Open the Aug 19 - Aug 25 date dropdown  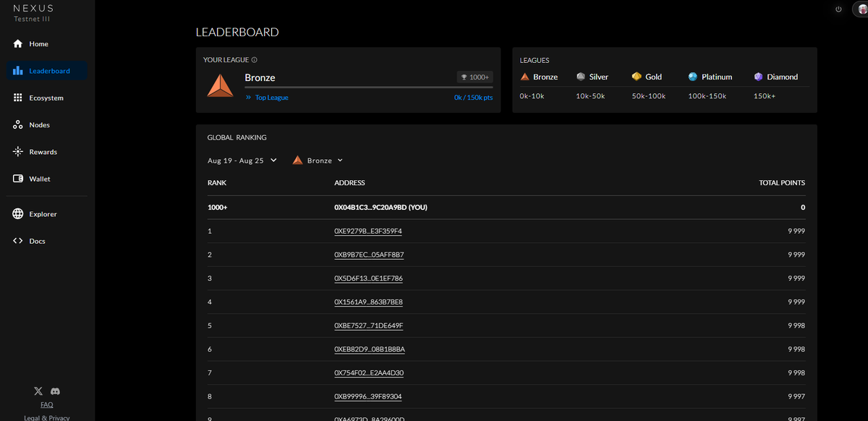[x=242, y=161]
